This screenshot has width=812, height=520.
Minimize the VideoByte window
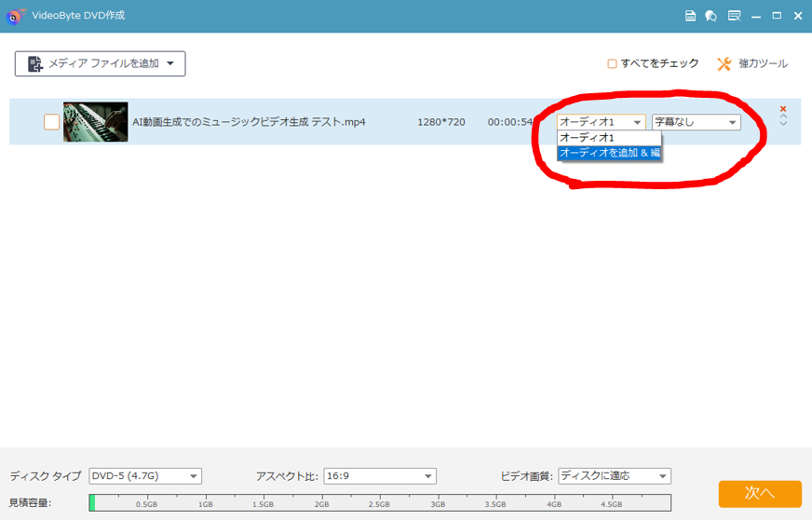(756, 16)
